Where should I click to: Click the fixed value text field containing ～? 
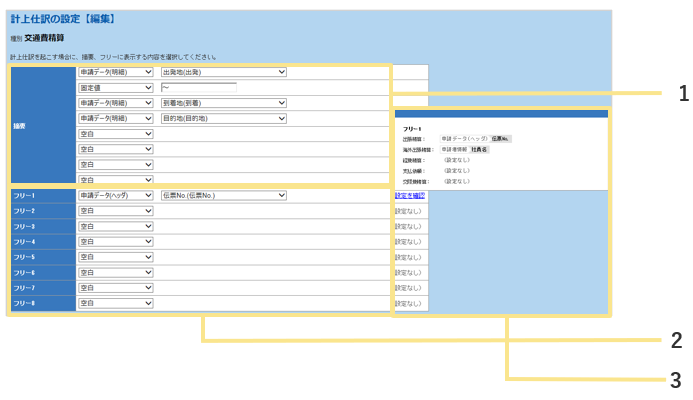(x=198, y=88)
